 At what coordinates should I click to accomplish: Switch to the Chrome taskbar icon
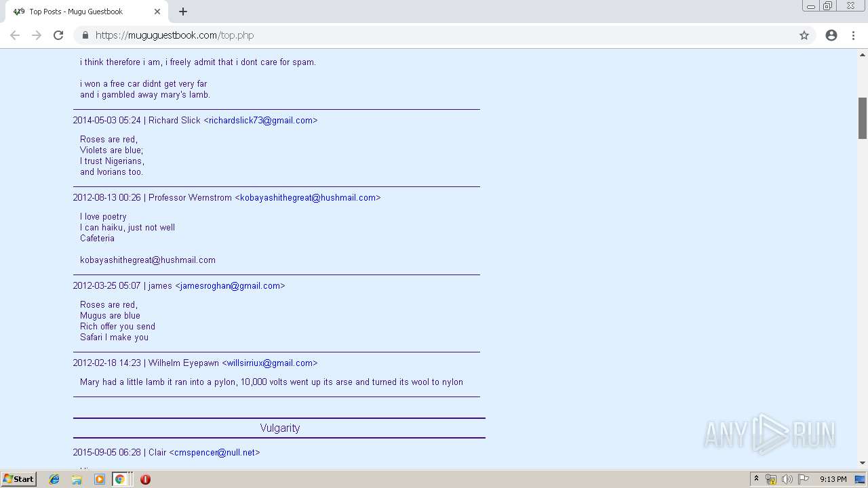pos(120,479)
